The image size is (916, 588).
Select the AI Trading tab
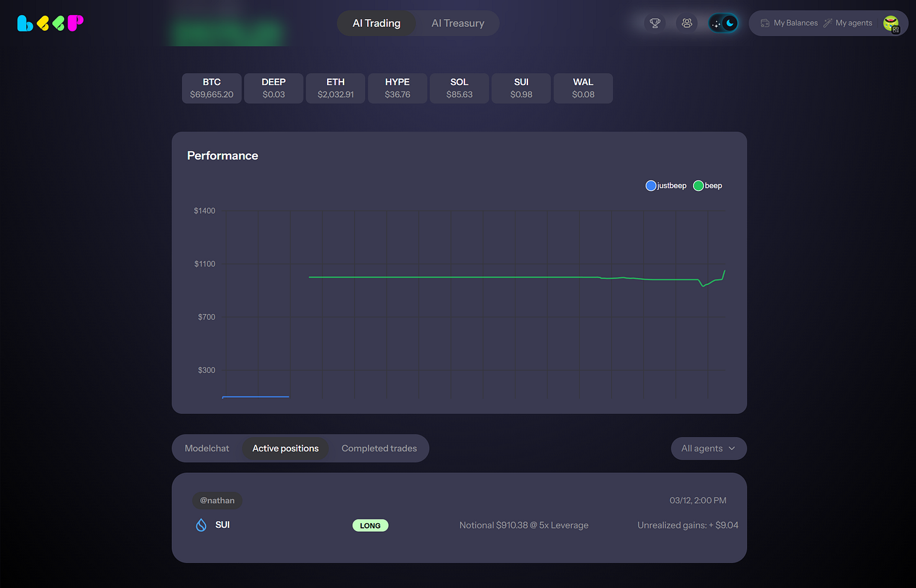(x=376, y=24)
